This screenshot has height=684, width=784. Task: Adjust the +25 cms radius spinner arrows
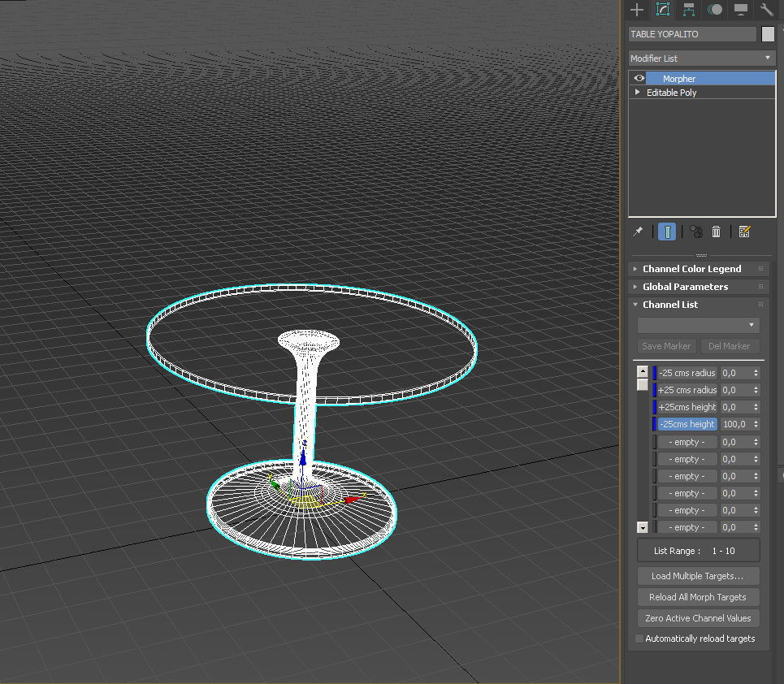coord(756,390)
